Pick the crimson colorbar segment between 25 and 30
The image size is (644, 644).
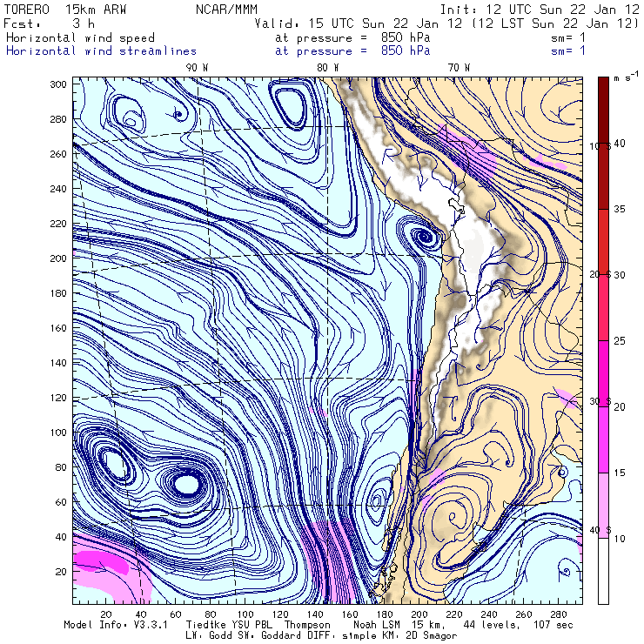pyautogui.click(x=603, y=308)
